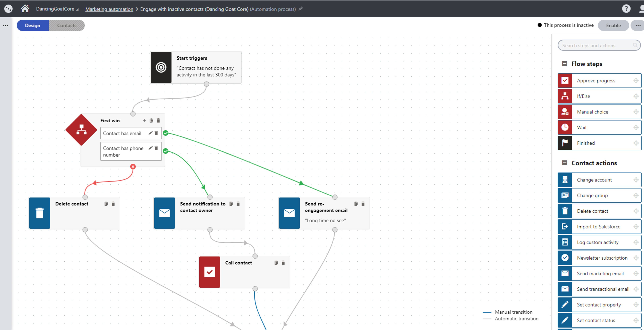Switch to the Contacts tab
The width and height of the screenshot is (644, 330).
point(67,25)
